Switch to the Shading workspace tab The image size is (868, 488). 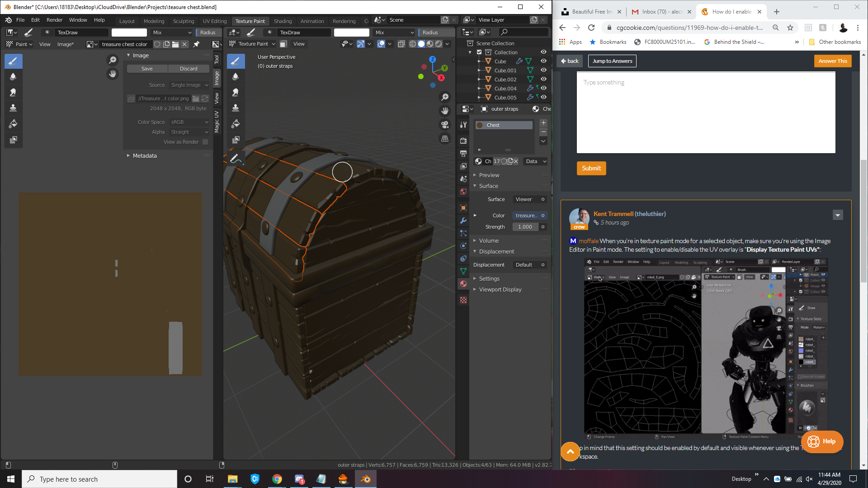click(283, 21)
